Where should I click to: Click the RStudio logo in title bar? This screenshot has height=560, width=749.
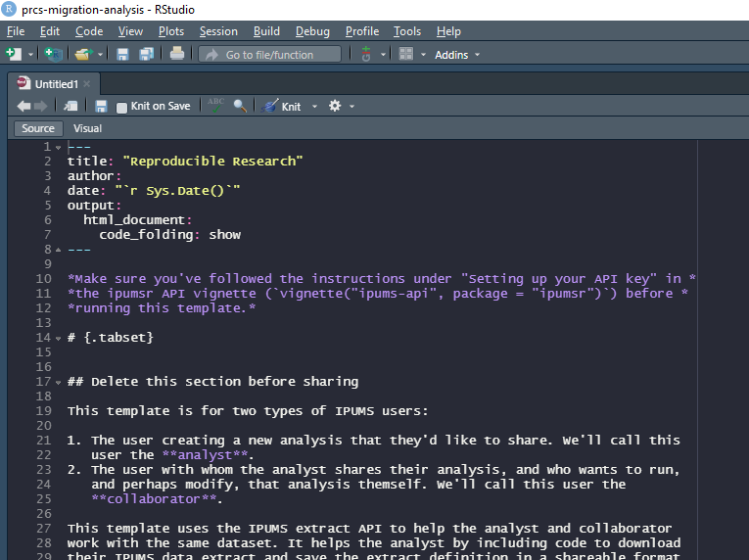pyautogui.click(x=9, y=9)
